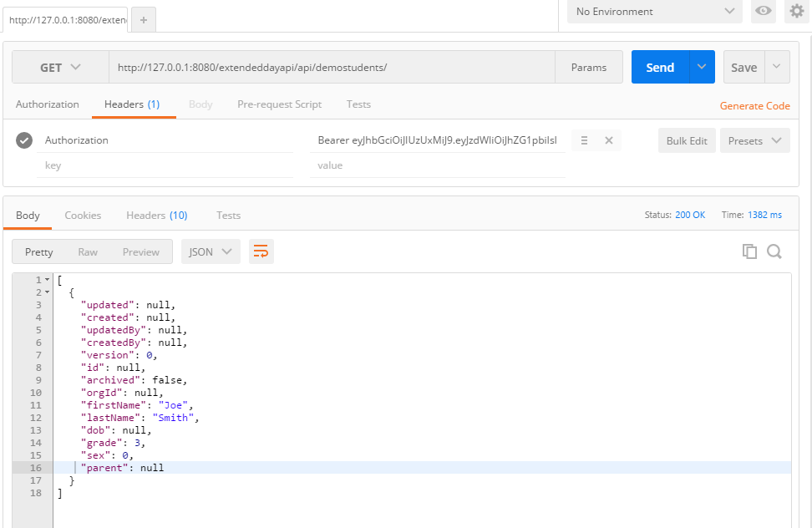Open Send button dropdown arrow
Image resolution: width=812 pixels, height=528 pixels.
(x=702, y=67)
